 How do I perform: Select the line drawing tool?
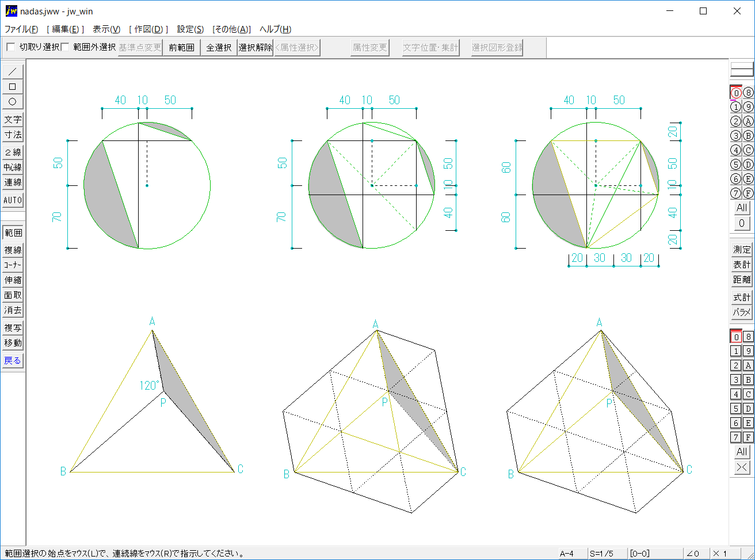tap(13, 72)
